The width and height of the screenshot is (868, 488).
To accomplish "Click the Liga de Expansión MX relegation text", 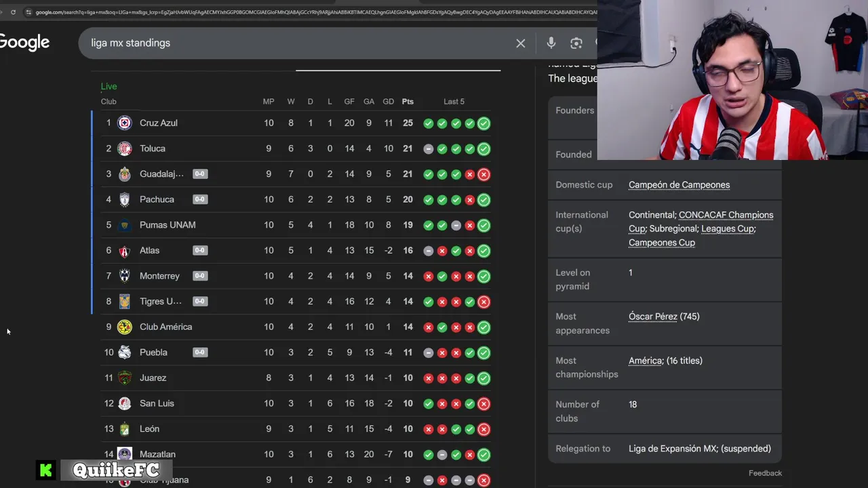I will (x=700, y=449).
